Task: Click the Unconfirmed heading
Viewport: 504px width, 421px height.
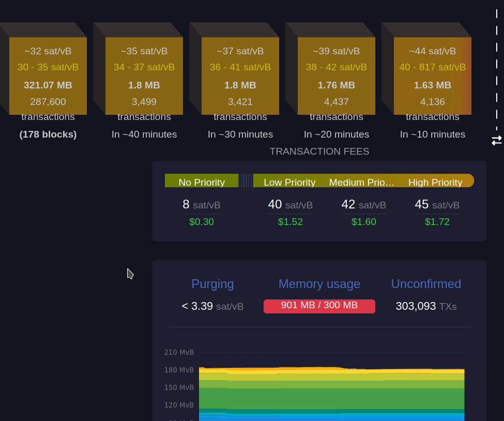Action: (x=426, y=284)
